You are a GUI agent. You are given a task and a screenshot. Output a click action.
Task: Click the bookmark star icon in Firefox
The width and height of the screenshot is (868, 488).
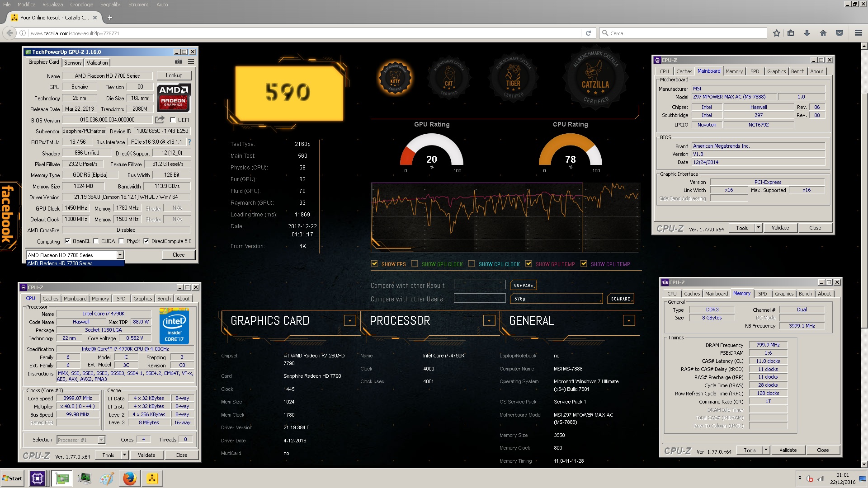(777, 33)
